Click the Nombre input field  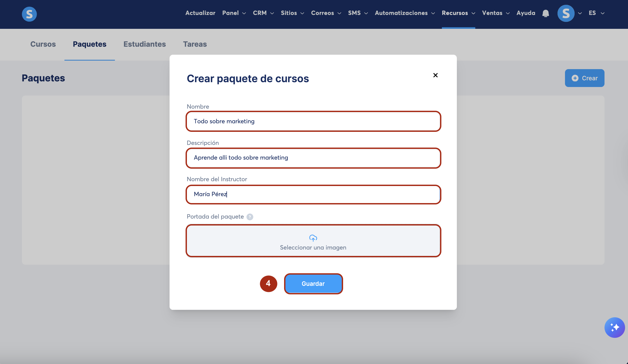click(313, 121)
